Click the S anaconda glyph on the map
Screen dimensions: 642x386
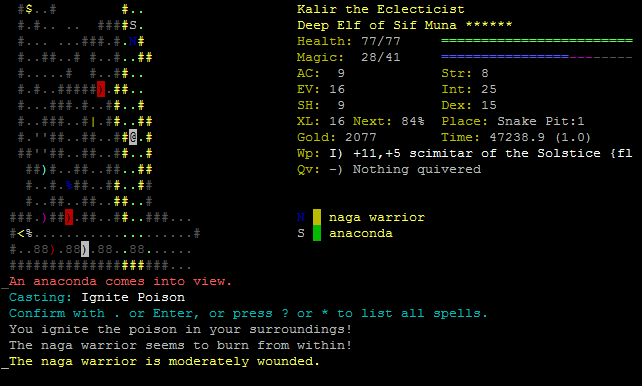(x=133, y=25)
